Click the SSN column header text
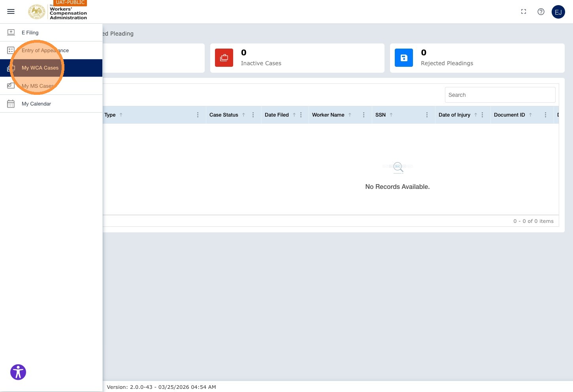This screenshot has width=573, height=392. pyautogui.click(x=381, y=115)
